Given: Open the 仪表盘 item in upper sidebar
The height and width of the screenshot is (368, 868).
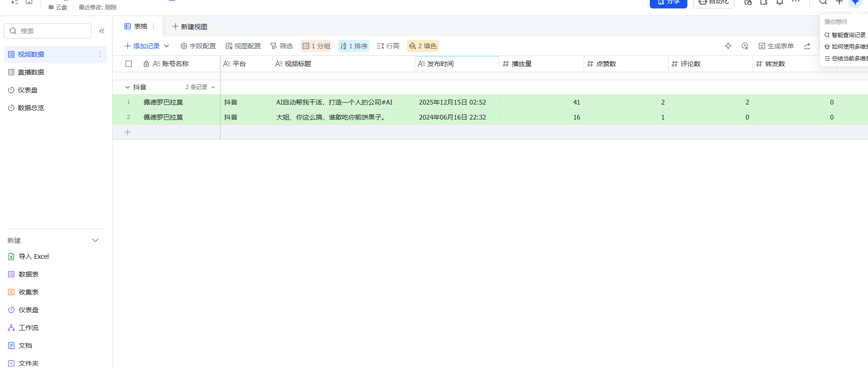Looking at the screenshot, I should coord(55,90).
